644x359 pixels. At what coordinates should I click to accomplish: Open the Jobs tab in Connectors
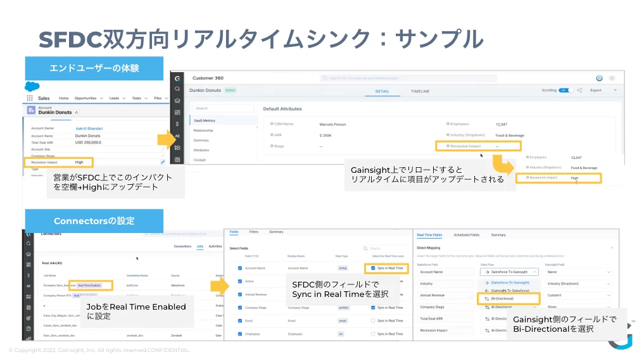tap(200, 246)
